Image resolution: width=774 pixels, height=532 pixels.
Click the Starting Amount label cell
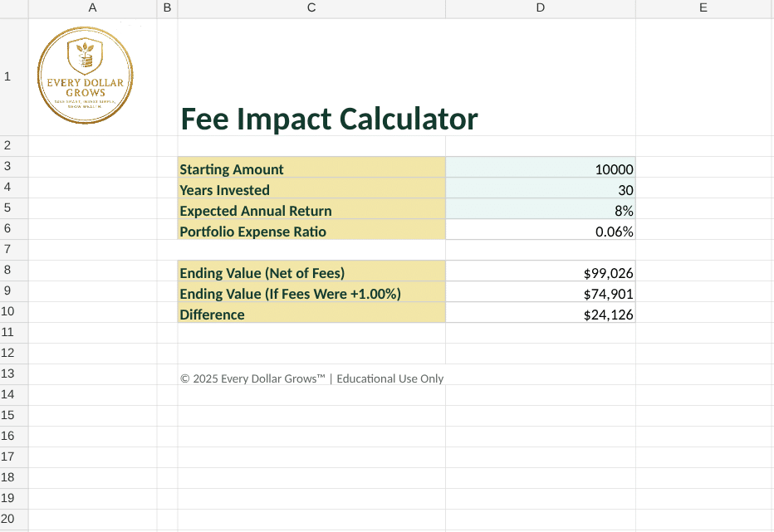click(x=311, y=168)
